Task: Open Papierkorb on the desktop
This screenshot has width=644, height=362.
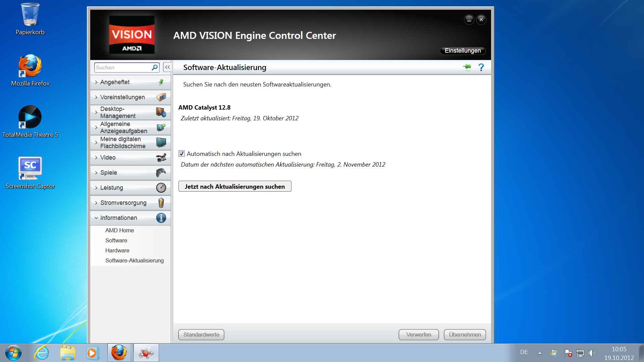Action: (30, 19)
